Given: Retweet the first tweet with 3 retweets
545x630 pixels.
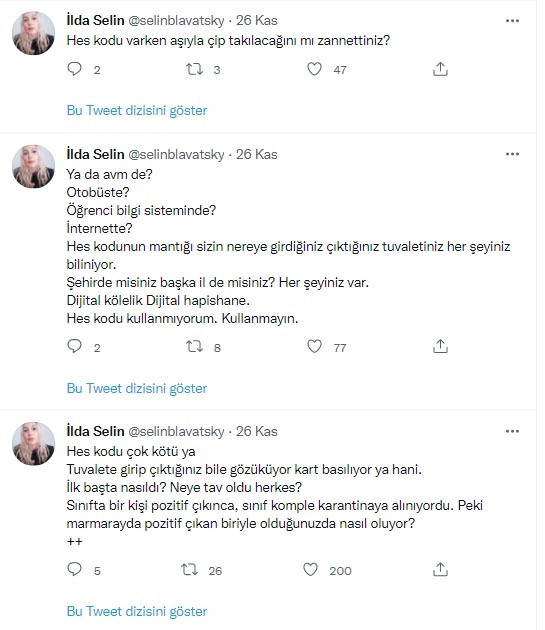Looking at the screenshot, I should [195, 69].
